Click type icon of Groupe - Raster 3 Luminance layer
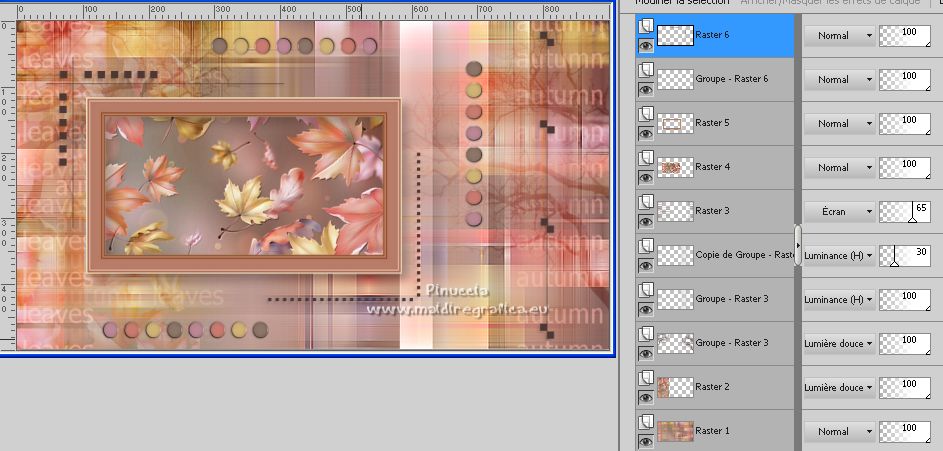This screenshot has height=451, width=943. pyautogui.click(x=646, y=289)
